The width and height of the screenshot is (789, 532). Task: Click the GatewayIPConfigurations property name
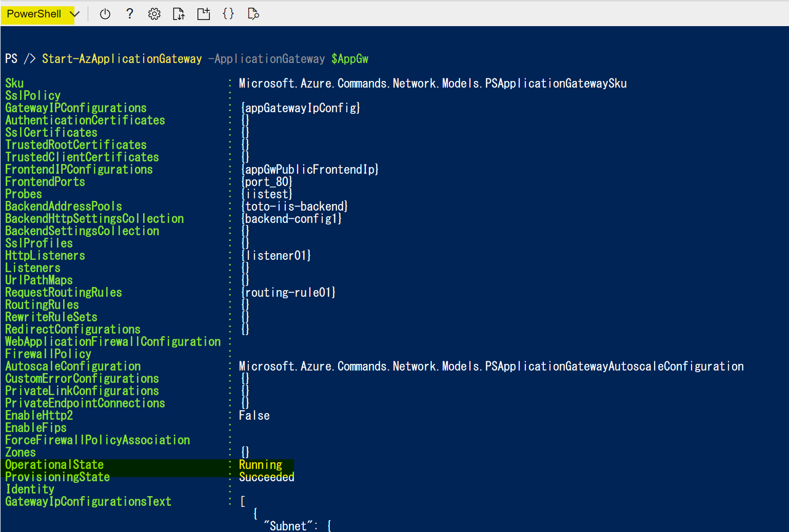point(76,108)
